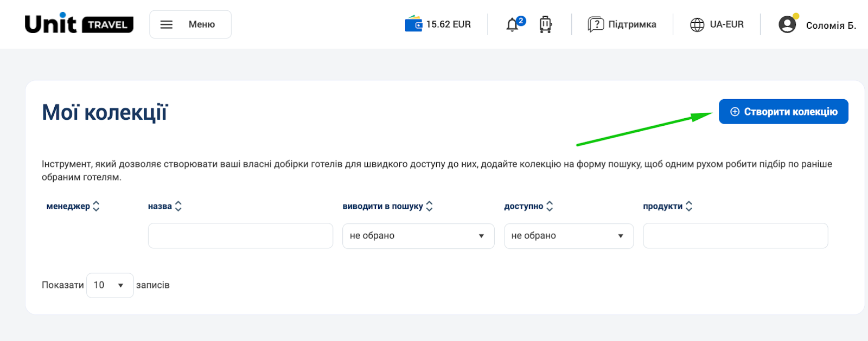
Task: Sort by назва column
Action: (164, 206)
